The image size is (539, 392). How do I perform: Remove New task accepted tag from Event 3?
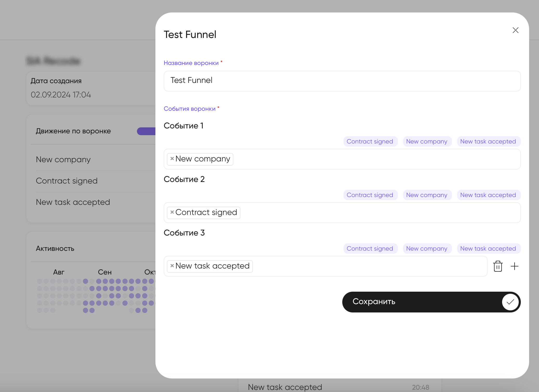pyautogui.click(x=172, y=266)
